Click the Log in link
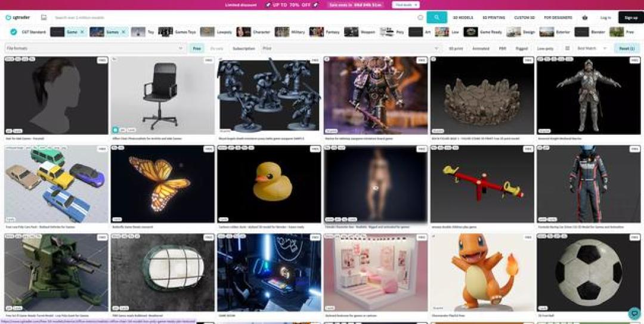This screenshot has height=324, width=644. click(x=605, y=18)
